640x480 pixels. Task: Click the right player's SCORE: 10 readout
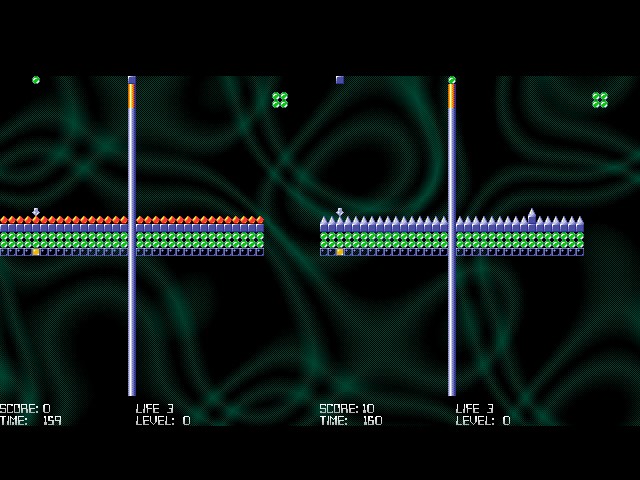tap(347, 408)
